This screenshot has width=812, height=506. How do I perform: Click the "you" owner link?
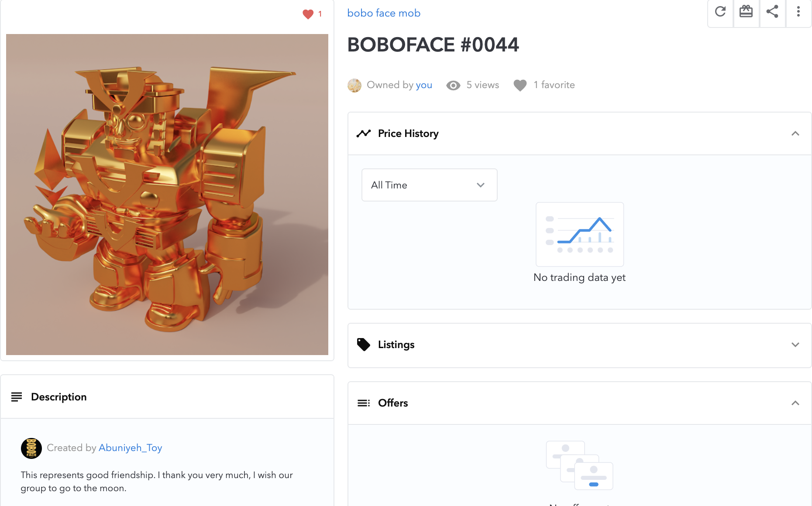(x=424, y=85)
